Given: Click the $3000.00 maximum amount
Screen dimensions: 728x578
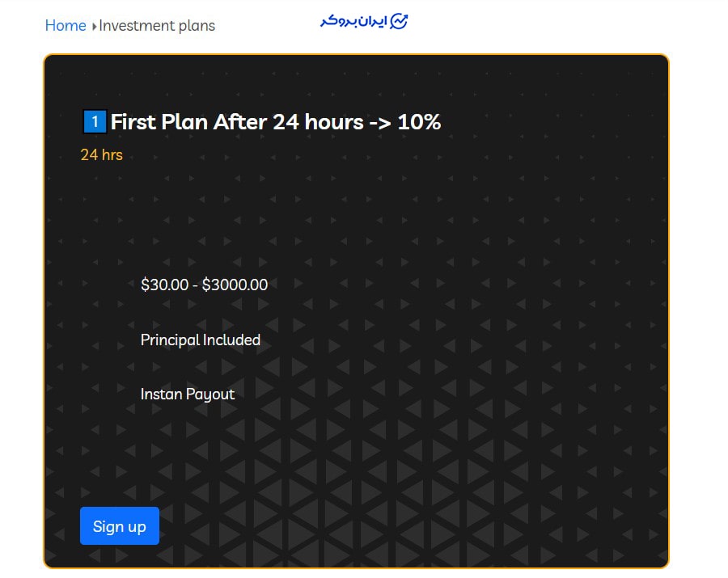Looking at the screenshot, I should pyautogui.click(x=235, y=285).
